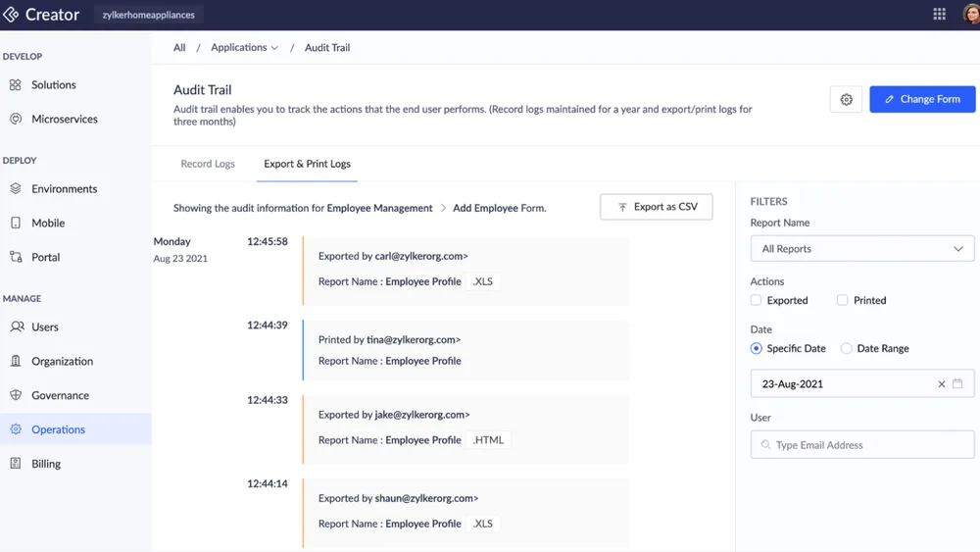Open the calendar picker icon
The image size is (980, 552).
click(957, 383)
